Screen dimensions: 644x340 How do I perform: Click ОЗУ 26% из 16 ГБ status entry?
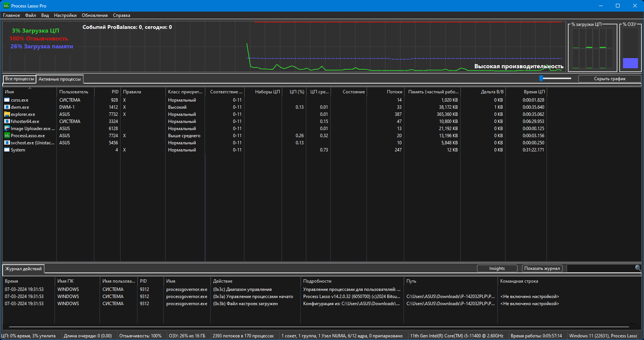(187, 336)
